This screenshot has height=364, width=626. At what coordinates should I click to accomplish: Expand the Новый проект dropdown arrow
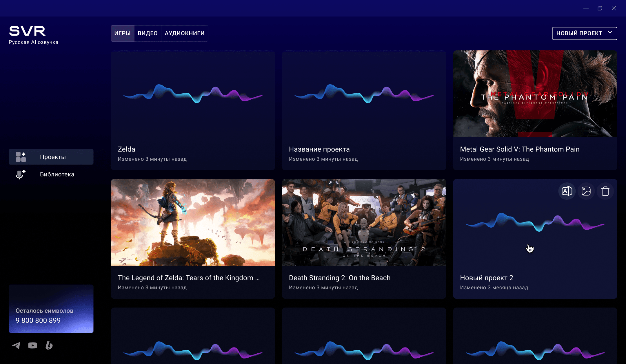(610, 32)
